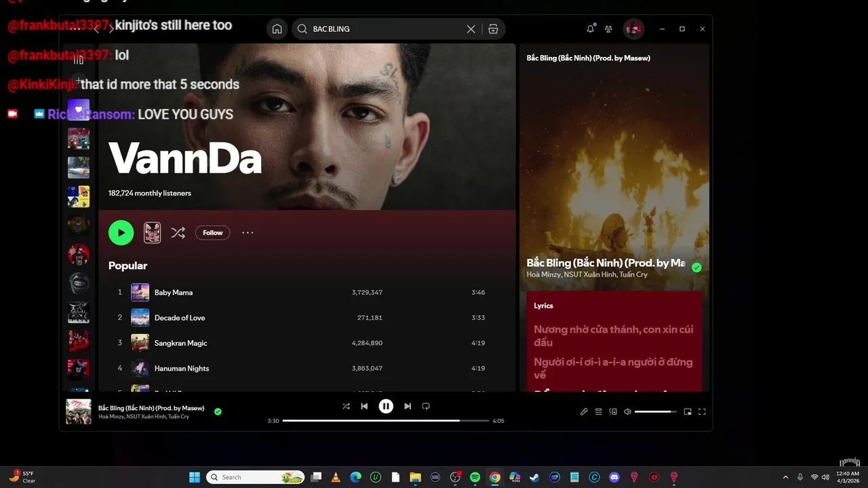Open more options for VannDa

(248, 232)
